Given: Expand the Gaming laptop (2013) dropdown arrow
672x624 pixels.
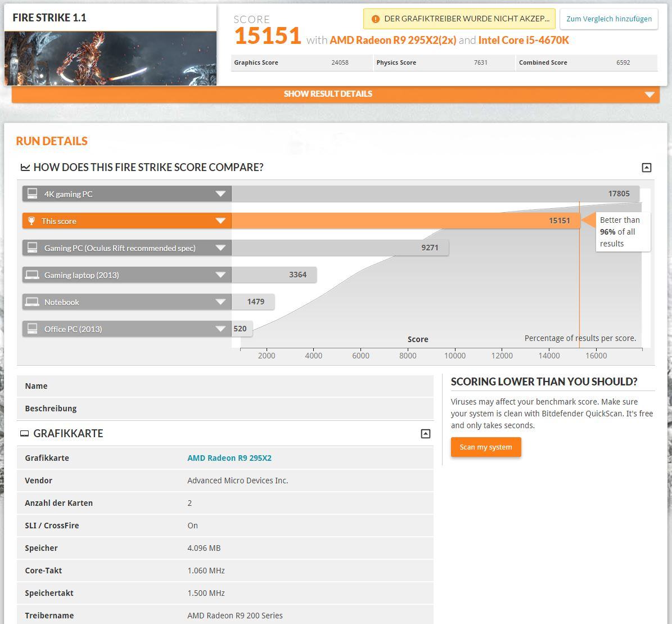Looking at the screenshot, I should click(x=220, y=275).
